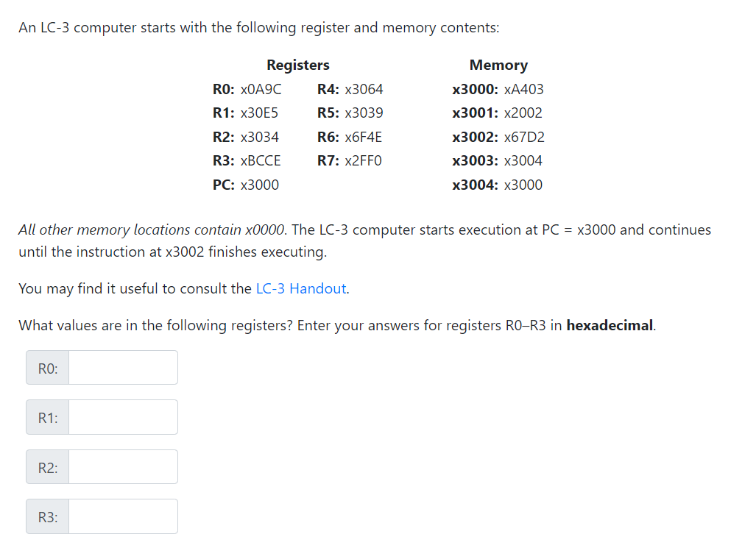Click the bold word hexadecimal in the question text

[610, 325]
